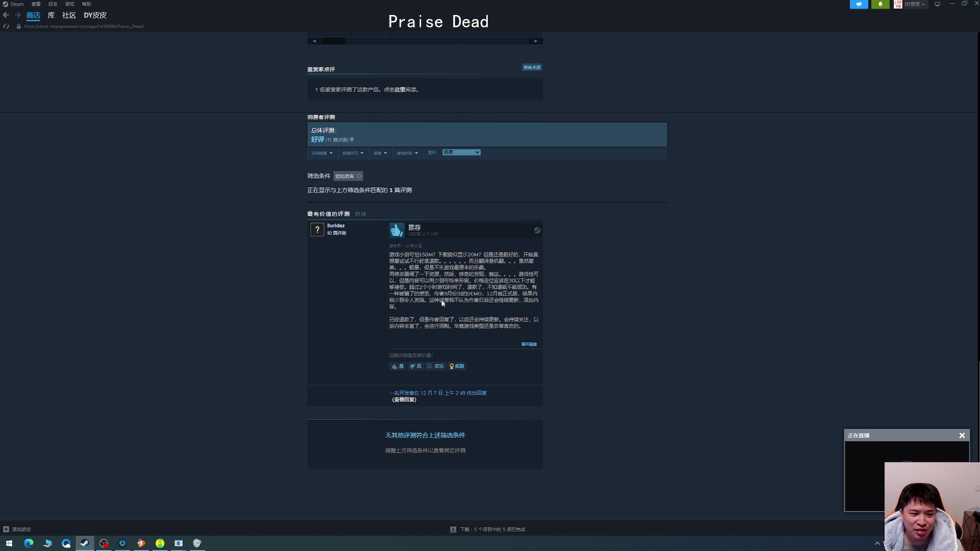The height and width of the screenshot is (551, 980).
Task: Switch to the 商店 store tab
Action: click(x=33, y=15)
